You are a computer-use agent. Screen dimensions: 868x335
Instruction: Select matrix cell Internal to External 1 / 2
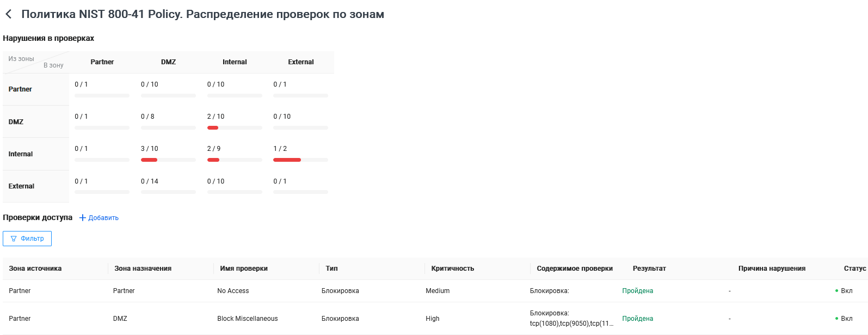pos(300,154)
